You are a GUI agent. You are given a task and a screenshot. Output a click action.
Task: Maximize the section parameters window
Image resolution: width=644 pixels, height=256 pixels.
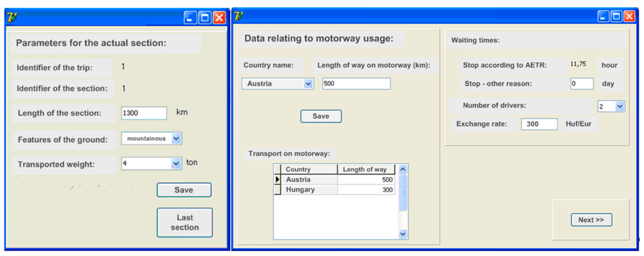click(205, 18)
